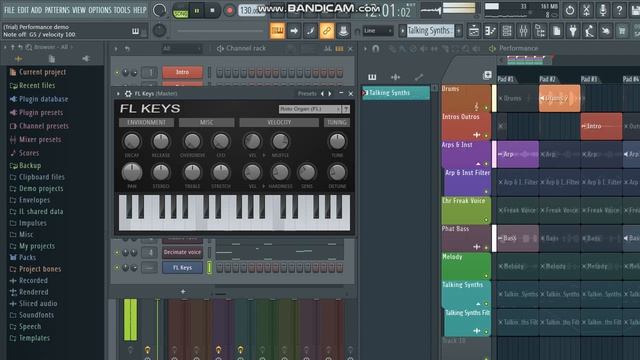Toggle mute LED on Intro channel
Viewport: 640px width, 360px height.
point(117,73)
